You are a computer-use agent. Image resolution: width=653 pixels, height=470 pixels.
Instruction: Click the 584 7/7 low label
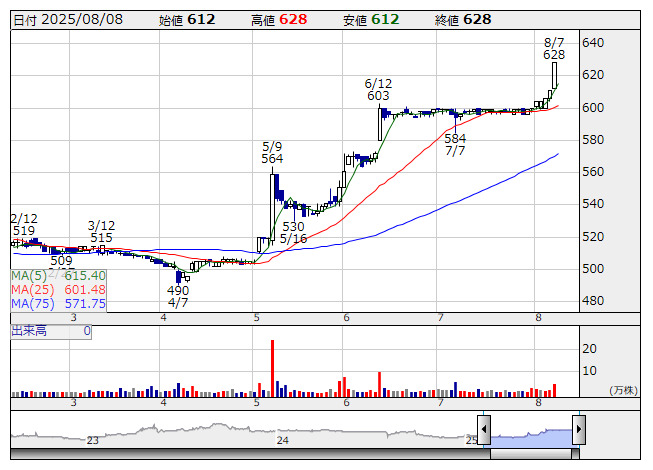(x=455, y=144)
